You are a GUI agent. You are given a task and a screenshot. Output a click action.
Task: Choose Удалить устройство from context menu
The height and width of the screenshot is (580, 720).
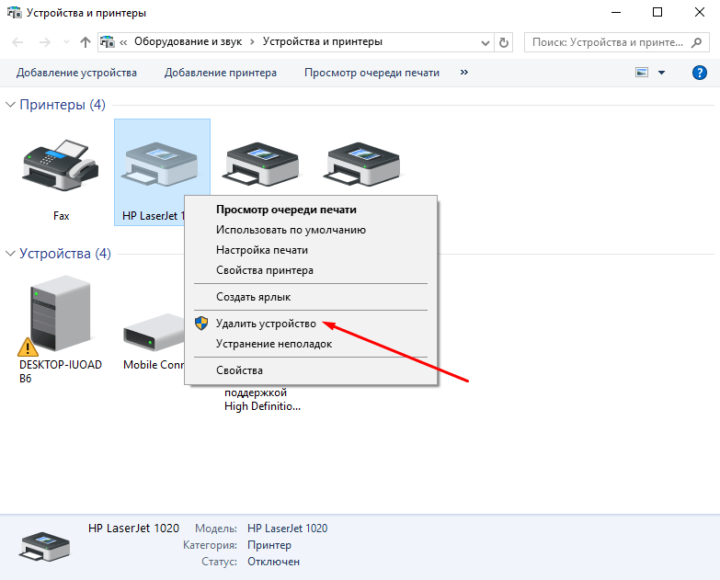(x=266, y=324)
